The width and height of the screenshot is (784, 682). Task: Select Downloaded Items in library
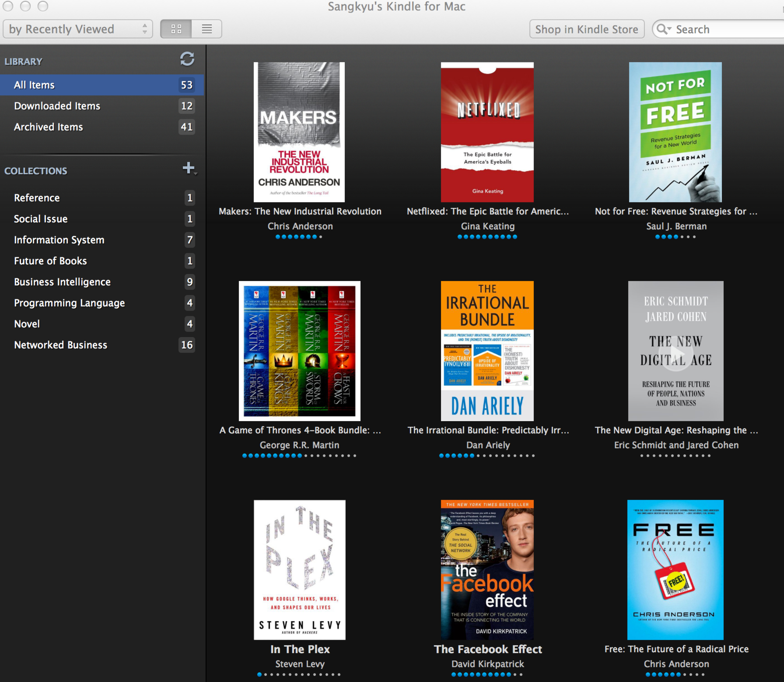[x=57, y=106]
